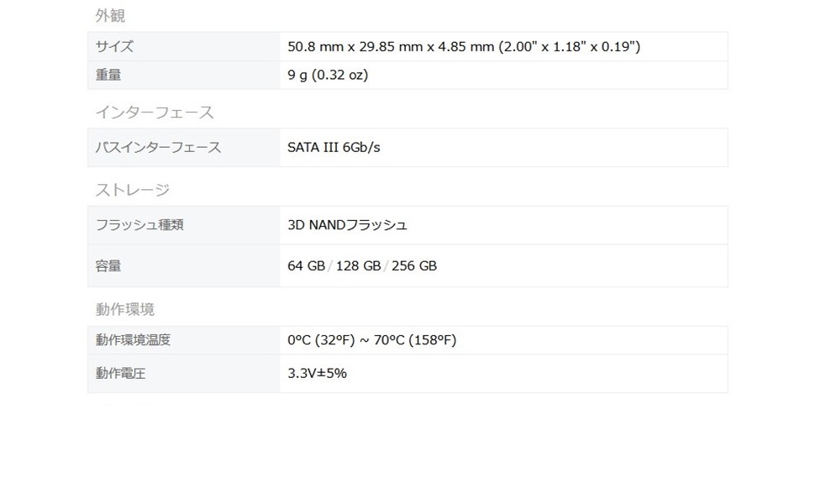Viewport: 815px width, 504px height.
Task: Click the 外観 section heading
Action: [x=110, y=16]
